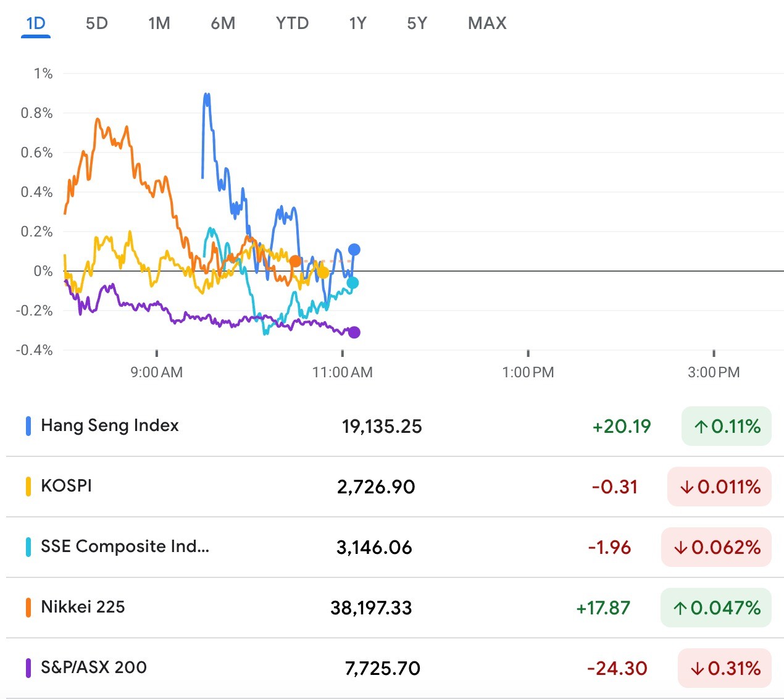Click the Hang Seng change value +20.19
Screen dimensions: 784x699
622,427
